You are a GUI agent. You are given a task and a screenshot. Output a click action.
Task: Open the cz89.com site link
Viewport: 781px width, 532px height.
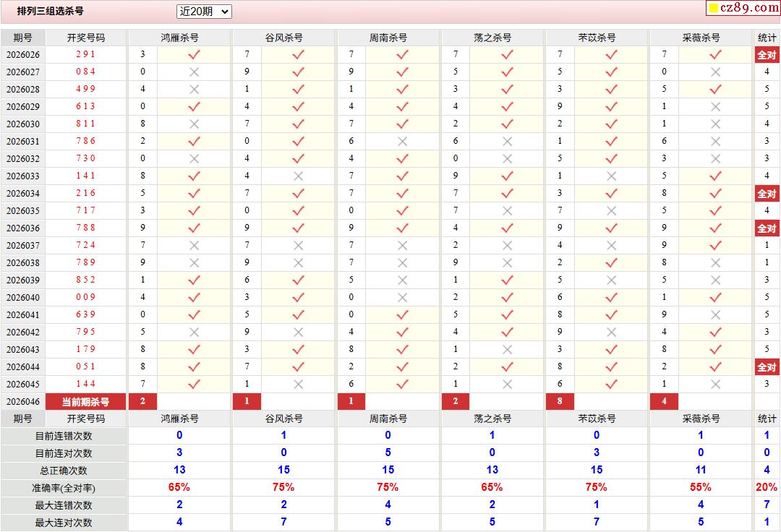[x=743, y=8]
